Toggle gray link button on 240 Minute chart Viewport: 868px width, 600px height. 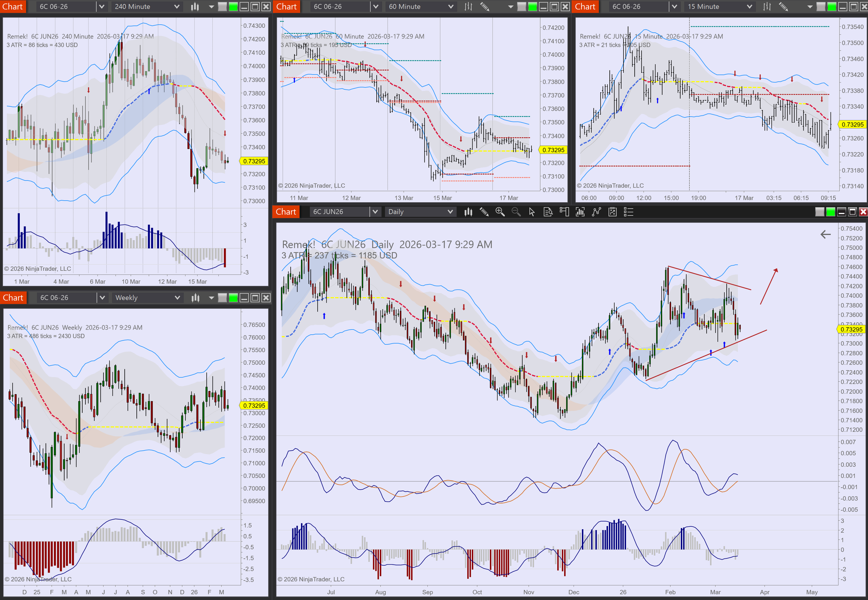tap(223, 6)
